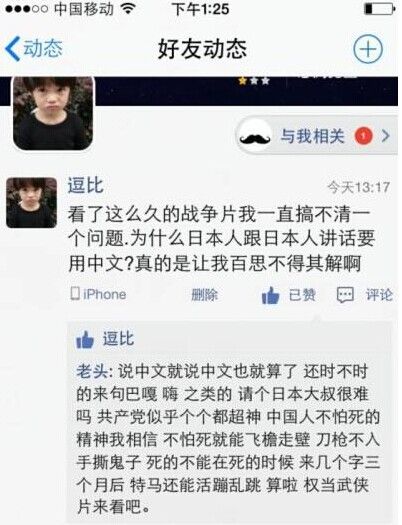Tap the thumbs-up icon in likes list
402x525 pixels.
click(85, 340)
